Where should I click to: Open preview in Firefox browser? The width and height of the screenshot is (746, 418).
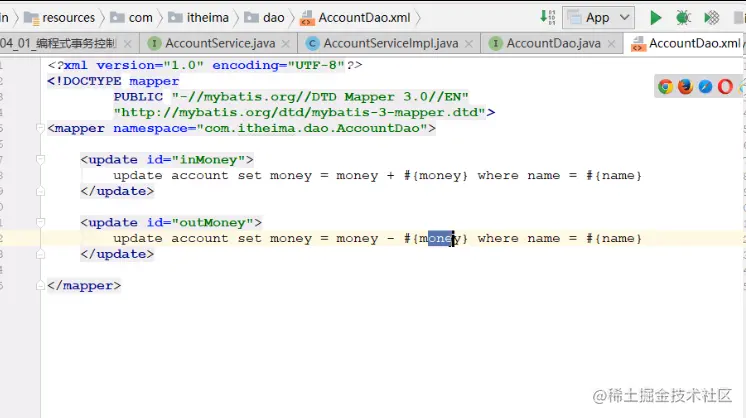685,87
